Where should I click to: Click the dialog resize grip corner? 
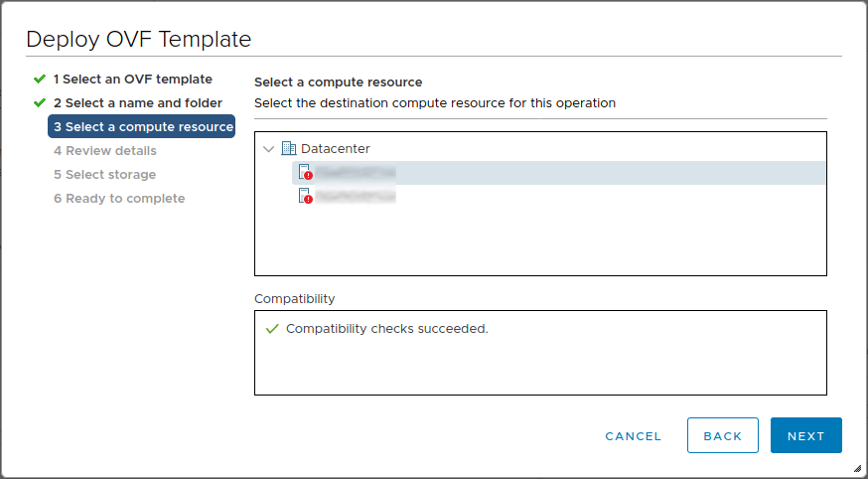(x=857, y=468)
